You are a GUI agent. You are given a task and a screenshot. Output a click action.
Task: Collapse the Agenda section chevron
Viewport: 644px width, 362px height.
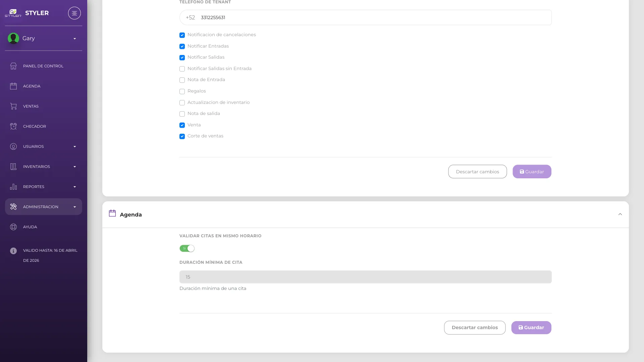(x=620, y=214)
